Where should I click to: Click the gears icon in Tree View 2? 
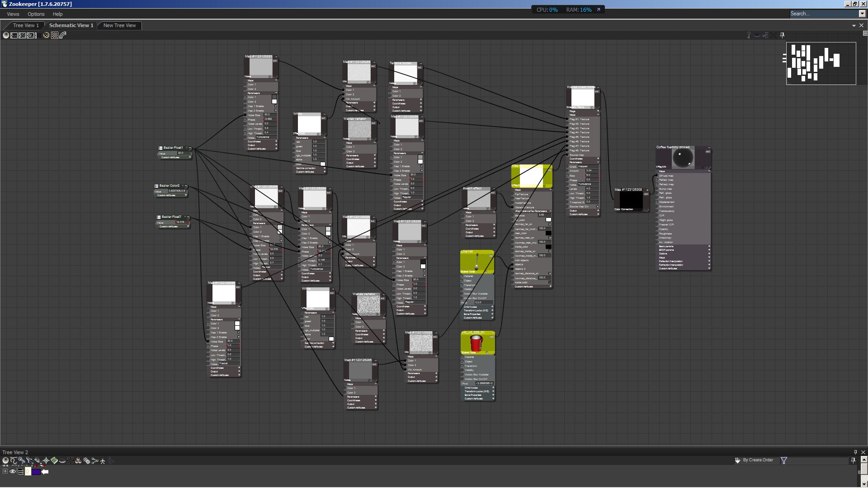coord(86,461)
